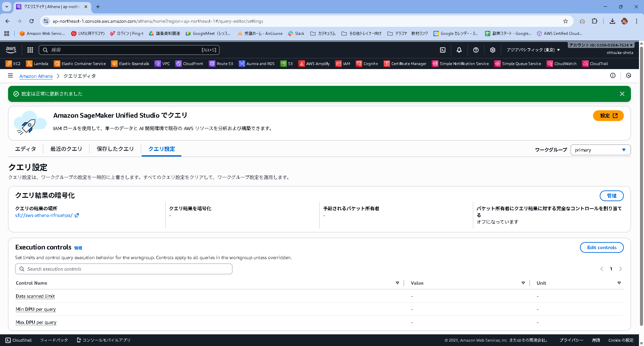Screen dimensions: 644x346
Task: Open the AWS support help menu
Action: click(x=476, y=50)
